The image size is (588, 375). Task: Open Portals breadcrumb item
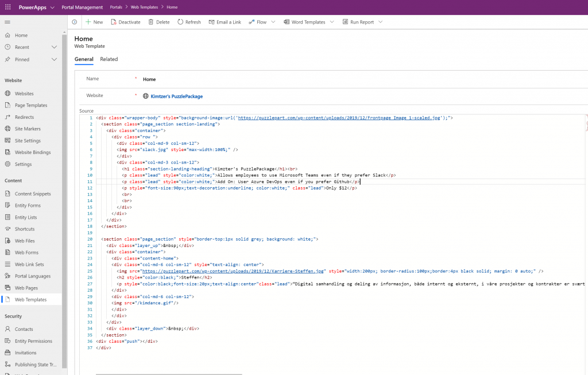point(116,7)
